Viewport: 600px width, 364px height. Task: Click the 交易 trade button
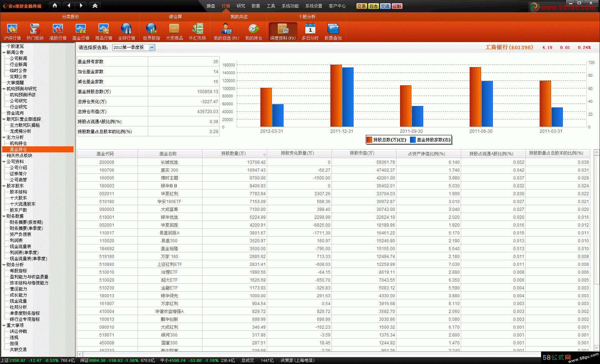361,6
